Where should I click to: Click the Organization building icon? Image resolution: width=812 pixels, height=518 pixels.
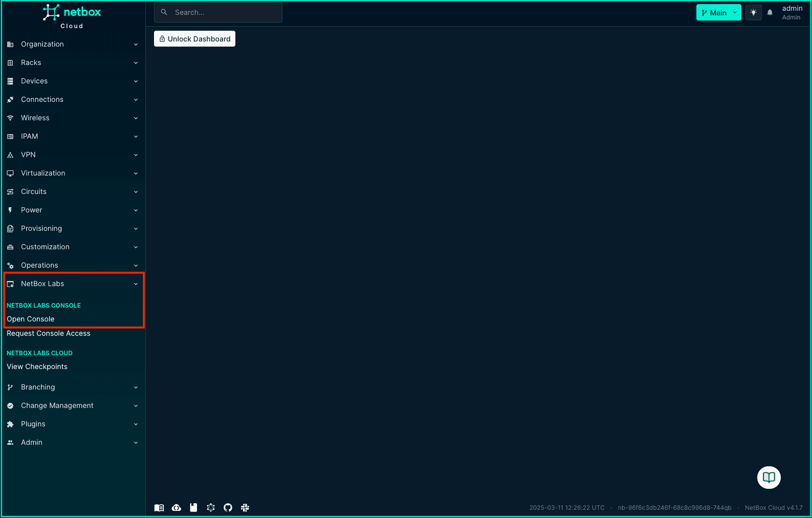(10, 45)
